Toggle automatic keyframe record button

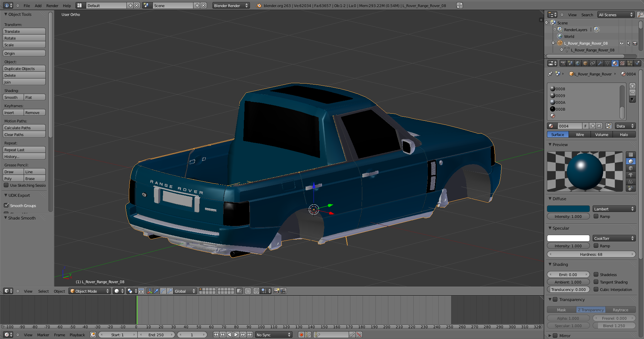coord(301,335)
